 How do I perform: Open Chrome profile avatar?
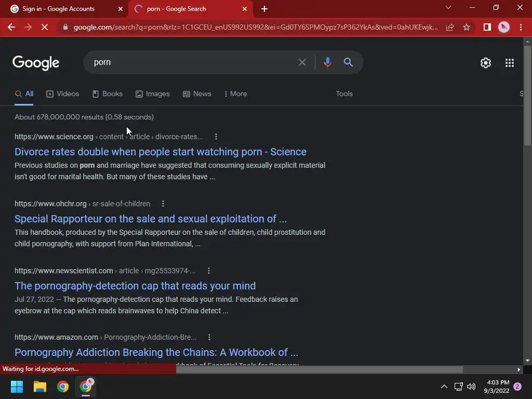click(504, 27)
